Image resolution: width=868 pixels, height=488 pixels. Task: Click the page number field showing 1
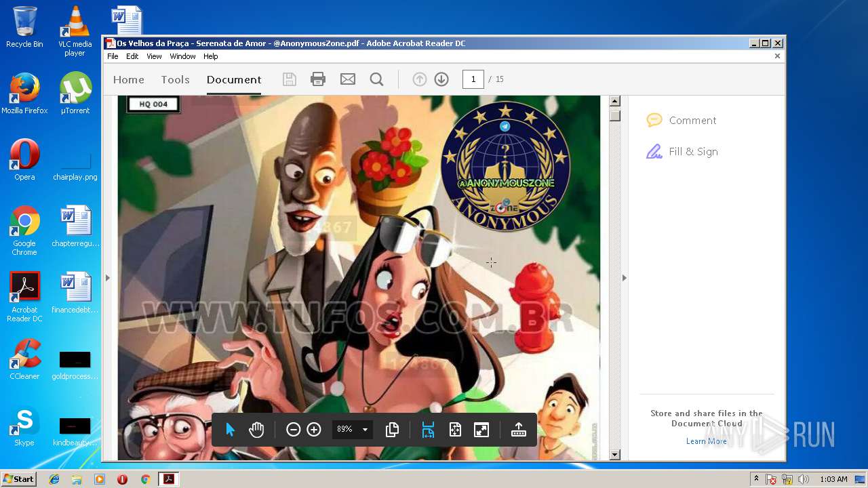473,79
